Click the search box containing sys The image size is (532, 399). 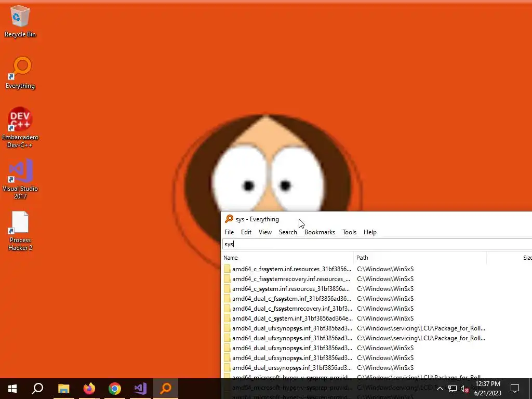pyautogui.click(x=377, y=244)
